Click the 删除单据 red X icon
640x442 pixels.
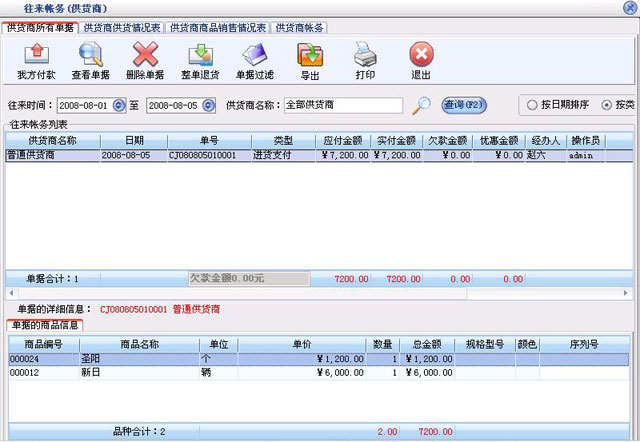point(145,56)
